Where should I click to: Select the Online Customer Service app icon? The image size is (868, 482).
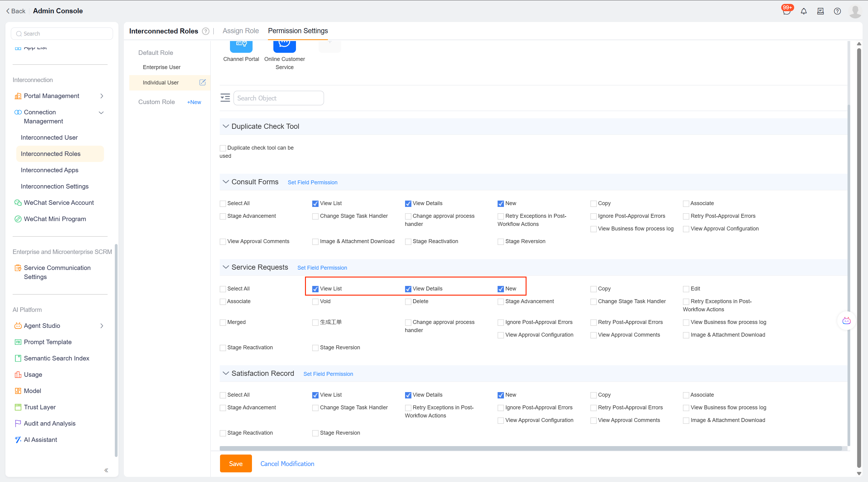pyautogui.click(x=285, y=46)
